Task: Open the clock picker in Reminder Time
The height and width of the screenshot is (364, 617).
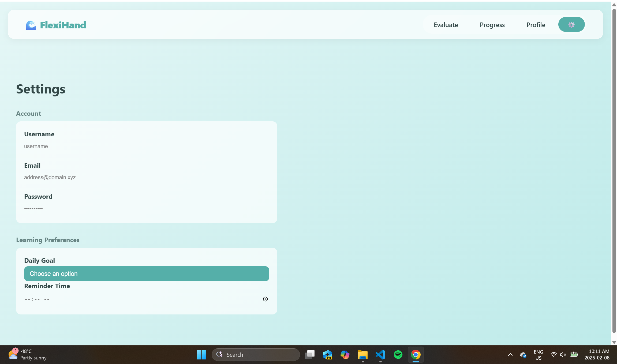Action: (265, 299)
